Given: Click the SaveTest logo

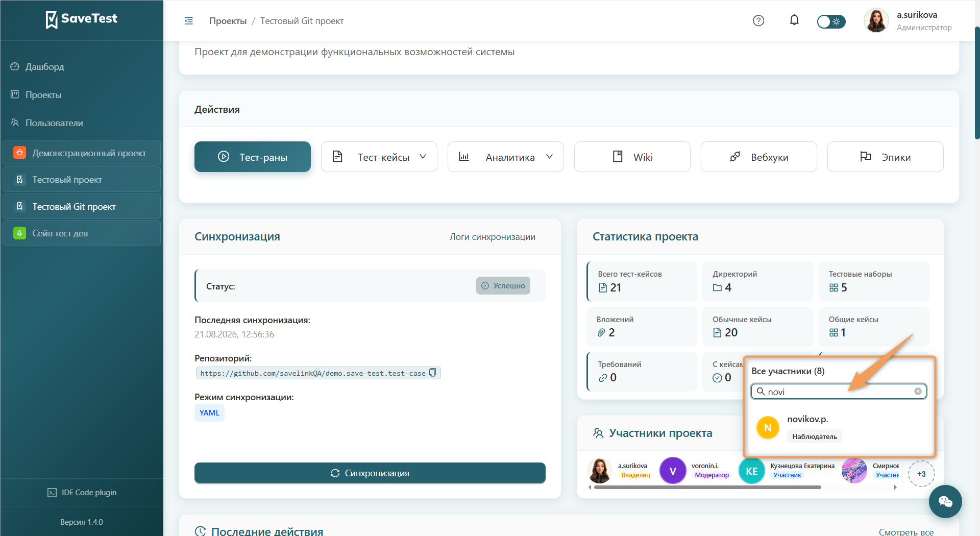Looking at the screenshot, I should 82,19.
